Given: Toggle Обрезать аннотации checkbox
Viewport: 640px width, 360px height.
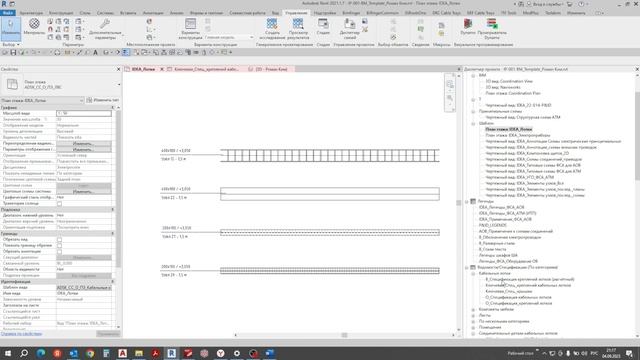Looking at the screenshot, I should pyautogui.click(x=60, y=251).
